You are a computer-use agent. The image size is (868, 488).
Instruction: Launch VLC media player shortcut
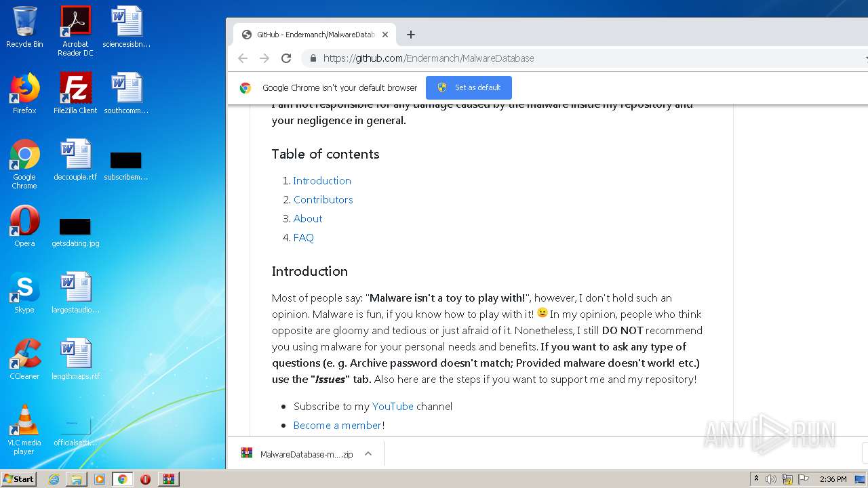(x=24, y=430)
